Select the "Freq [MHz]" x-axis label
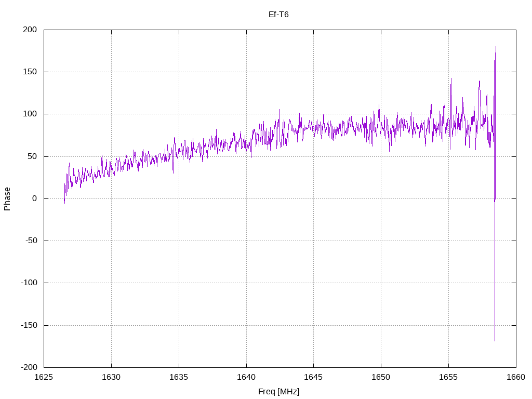The width and height of the screenshot is (532, 399). click(x=278, y=392)
